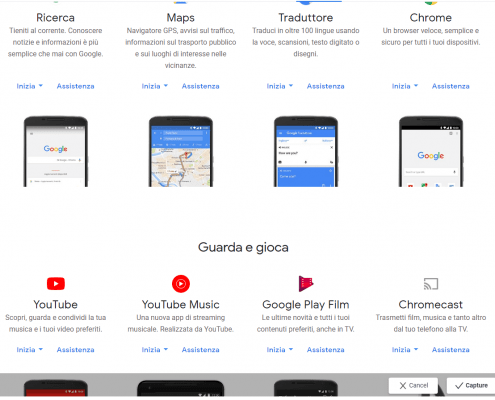
Task: Select the YouTube heading text
Action: (x=56, y=305)
